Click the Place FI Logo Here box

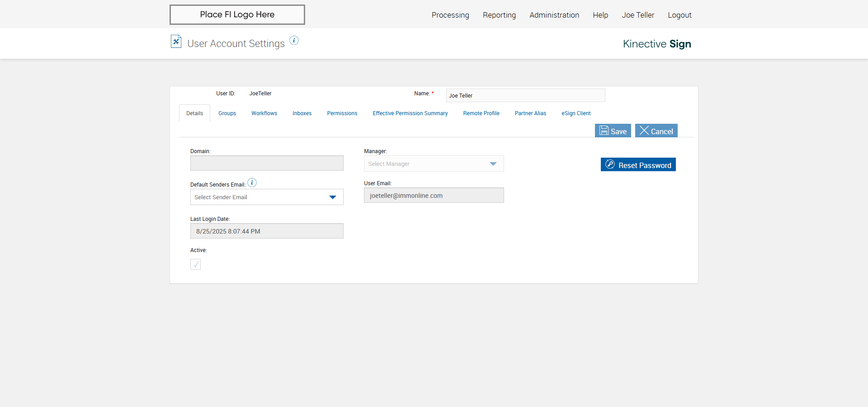[x=237, y=14]
